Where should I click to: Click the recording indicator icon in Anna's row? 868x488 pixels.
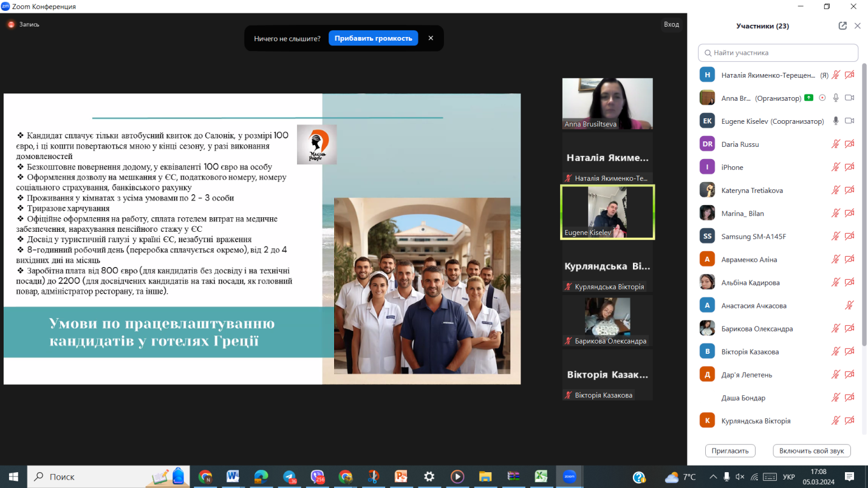point(822,98)
